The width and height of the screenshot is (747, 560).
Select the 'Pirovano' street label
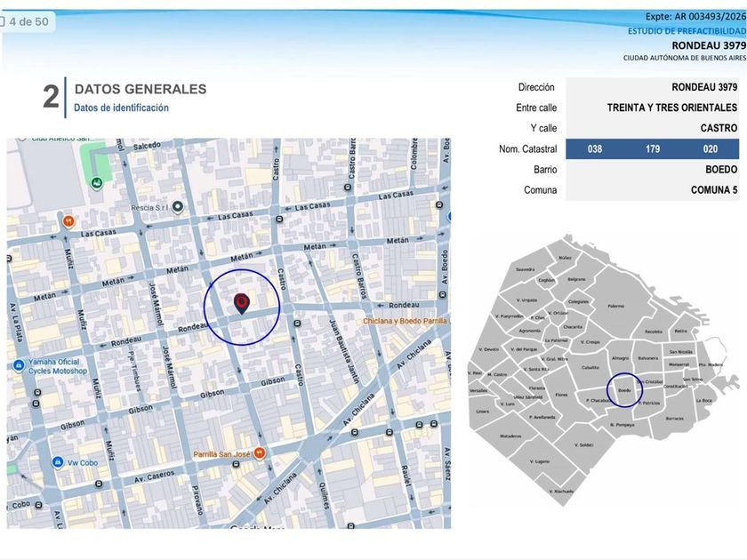(197, 500)
